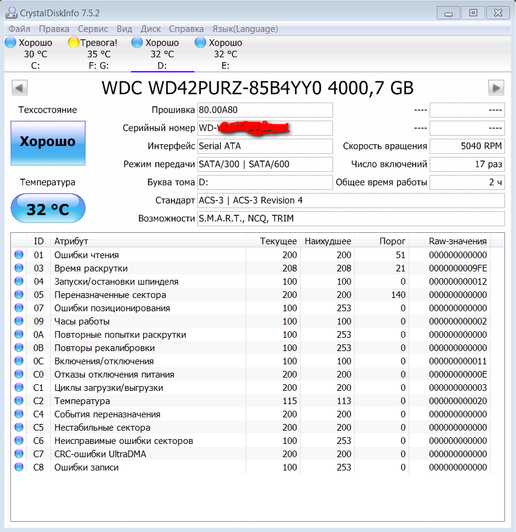Screen dimensions: 516x532
Task: Click status icon for Запуски/остановки шпинделя
Action: (19, 281)
